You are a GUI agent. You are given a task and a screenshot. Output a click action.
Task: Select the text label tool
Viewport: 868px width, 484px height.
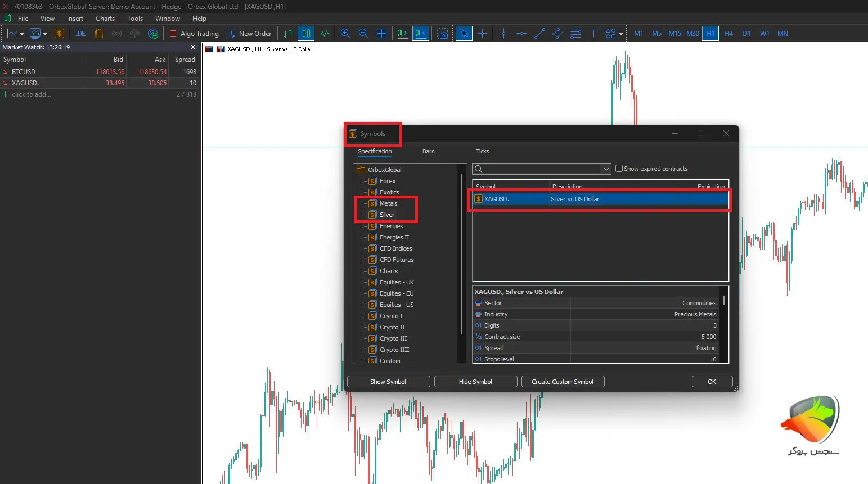[x=593, y=34]
